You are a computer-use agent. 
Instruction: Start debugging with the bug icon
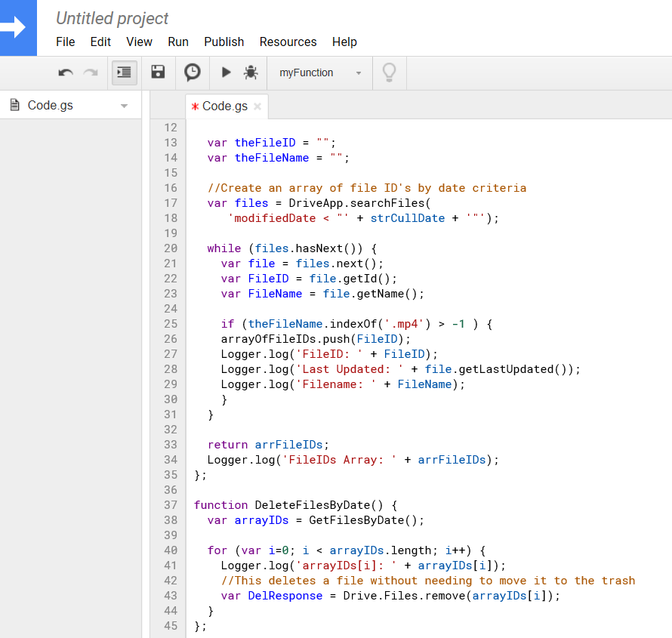251,72
